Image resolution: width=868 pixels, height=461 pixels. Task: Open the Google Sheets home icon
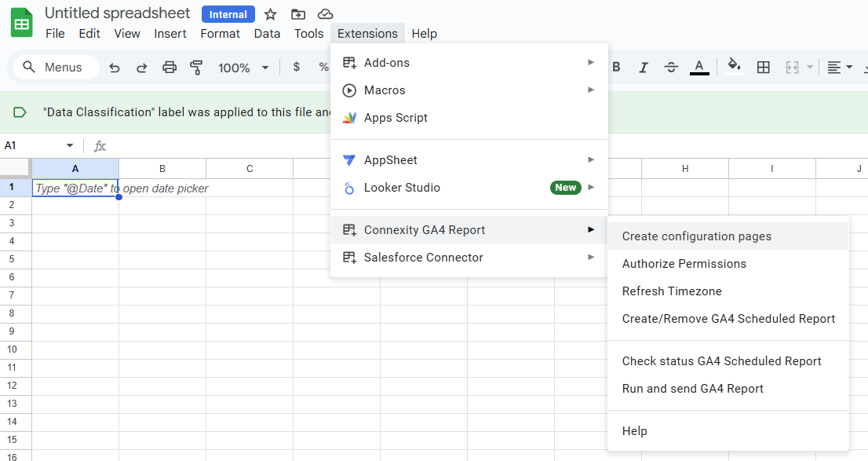point(22,24)
